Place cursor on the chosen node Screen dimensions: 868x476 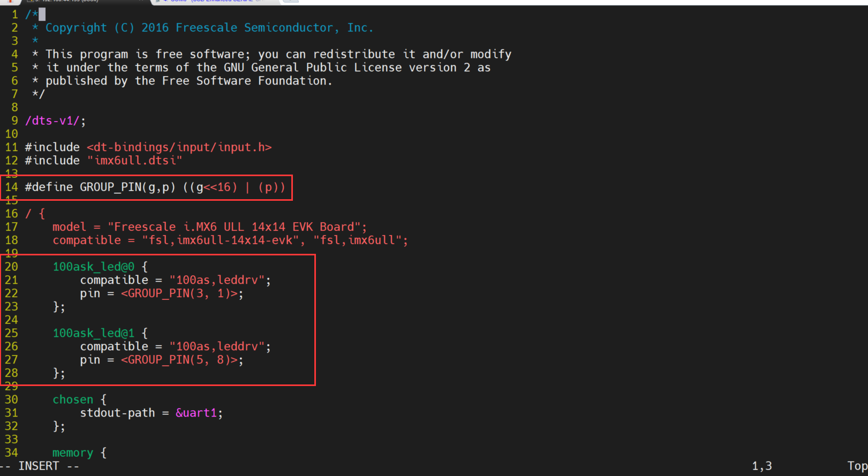(x=73, y=400)
